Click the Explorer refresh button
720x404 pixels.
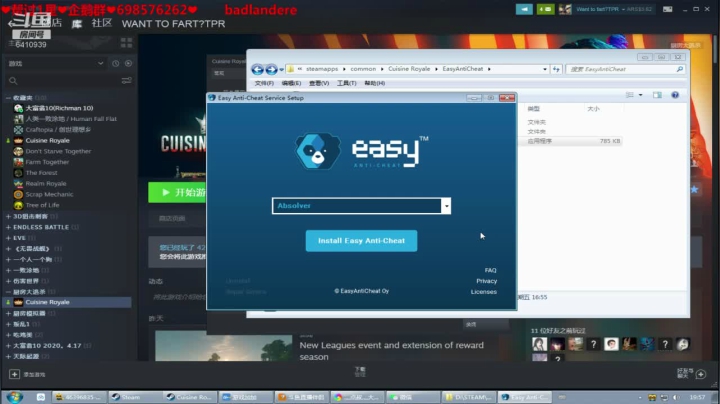click(556, 69)
